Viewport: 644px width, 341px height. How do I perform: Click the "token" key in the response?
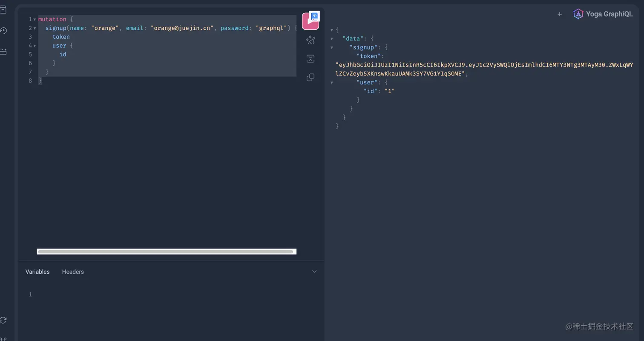tap(369, 56)
